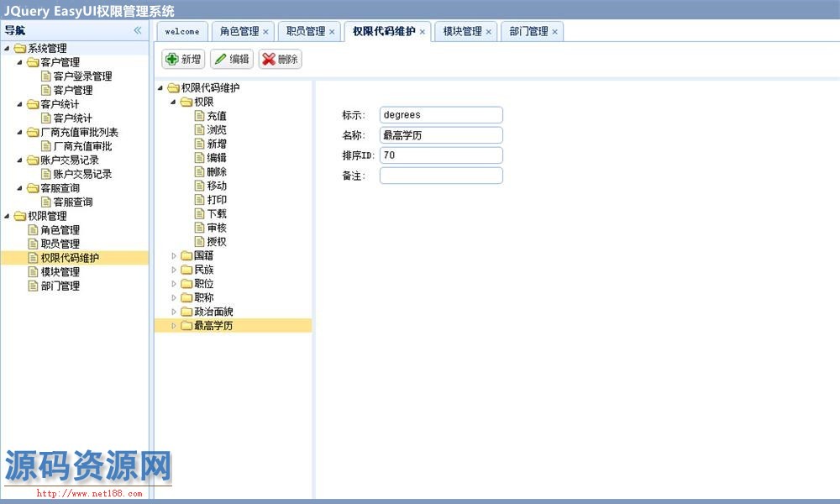840x504 pixels.
Task: Expand the 政治面貌 tree node
Action: coord(175,312)
